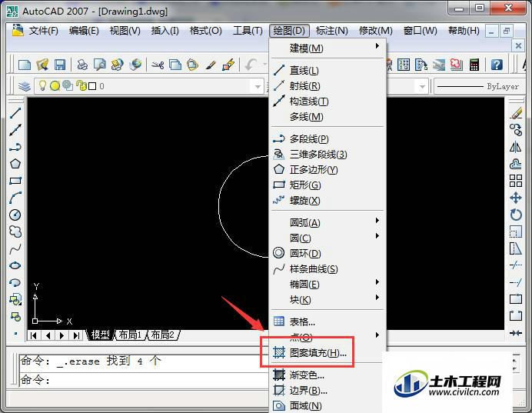Expand the 块(K) submenu
Screen dimensions: 532x413
(328, 300)
